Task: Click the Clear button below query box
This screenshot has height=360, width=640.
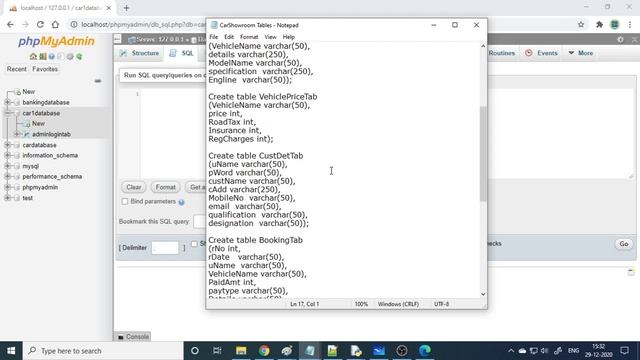Action: 134,187
